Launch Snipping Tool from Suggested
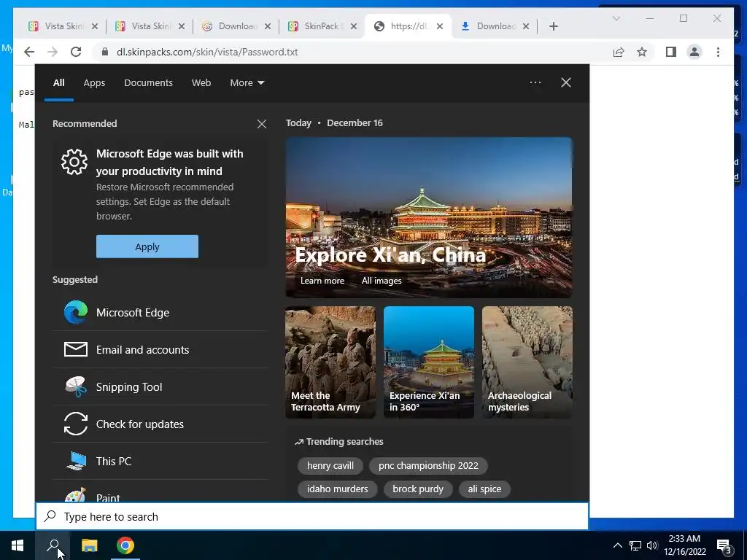 160,386
